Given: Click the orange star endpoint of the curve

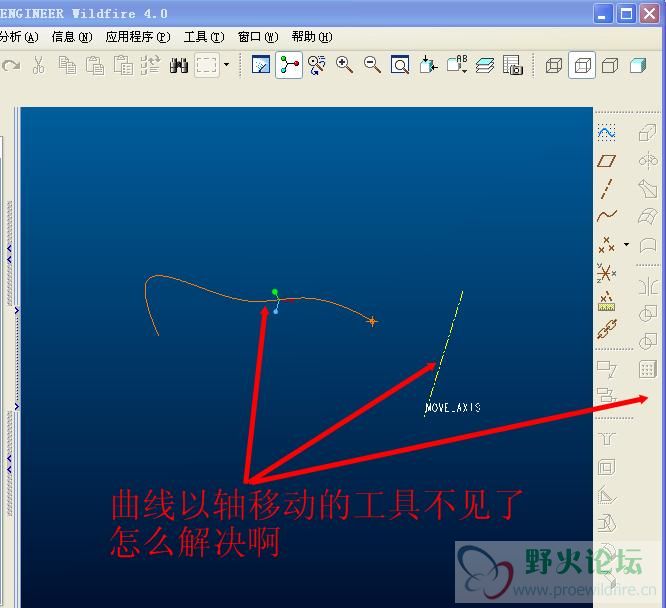Looking at the screenshot, I should tap(372, 322).
